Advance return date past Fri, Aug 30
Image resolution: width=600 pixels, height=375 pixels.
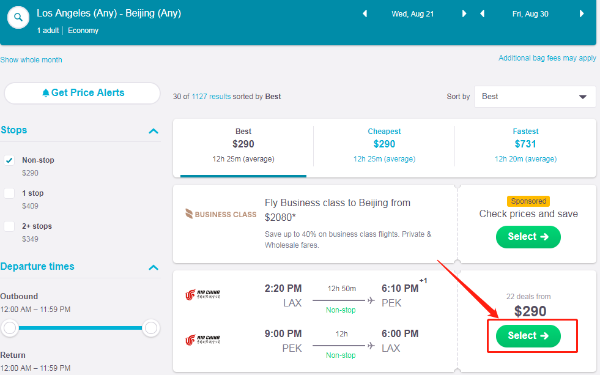[x=582, y=14]
